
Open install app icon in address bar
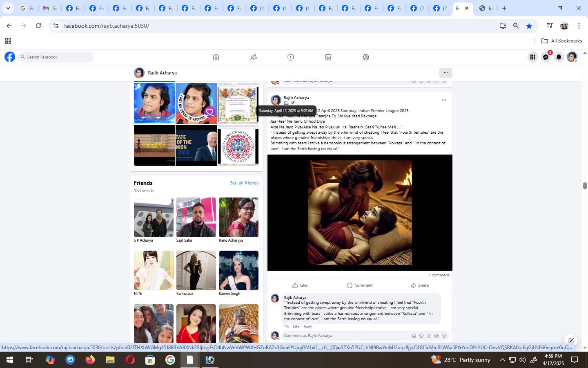point(503,26)
